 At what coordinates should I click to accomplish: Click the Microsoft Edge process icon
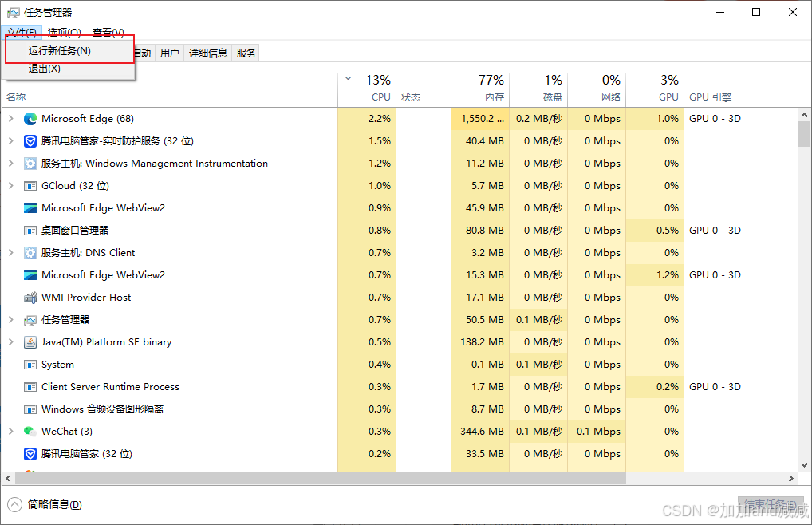coord(30,119)
